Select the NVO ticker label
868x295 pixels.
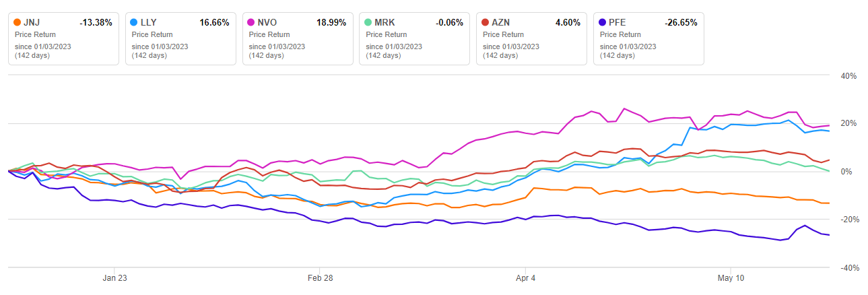coord(266,22)
